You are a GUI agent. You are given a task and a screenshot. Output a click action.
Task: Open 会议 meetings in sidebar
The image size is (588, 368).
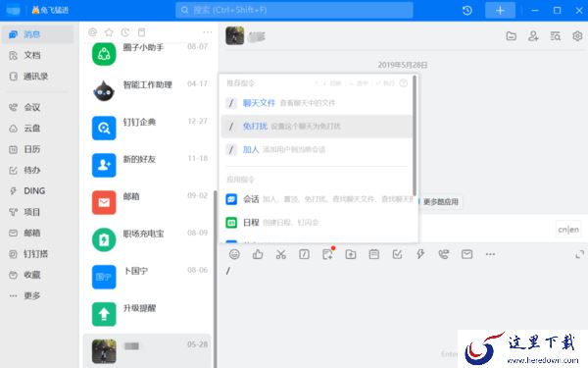(x=37, y=107)
